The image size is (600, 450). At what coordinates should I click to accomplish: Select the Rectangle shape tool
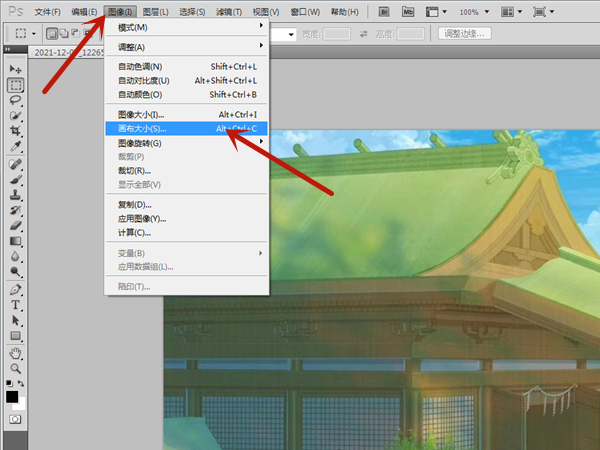[x=15, y=336]
